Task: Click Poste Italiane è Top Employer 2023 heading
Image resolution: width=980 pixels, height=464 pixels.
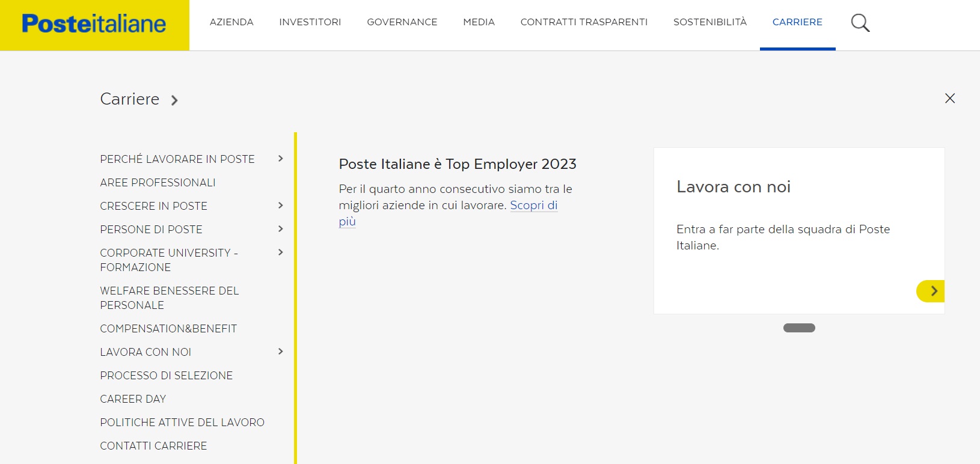Action: pyautogui.click(x=458, y=164)
